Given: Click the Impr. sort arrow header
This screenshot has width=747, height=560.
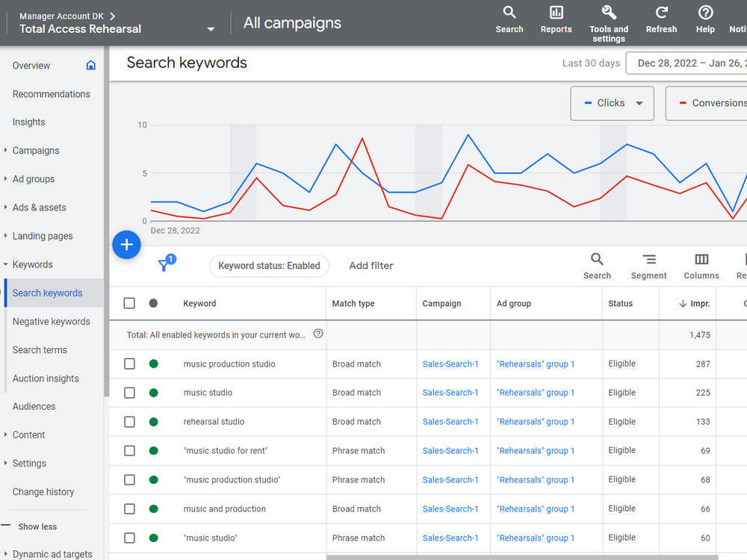Looking at the screenshot, I should coord(683,304).
